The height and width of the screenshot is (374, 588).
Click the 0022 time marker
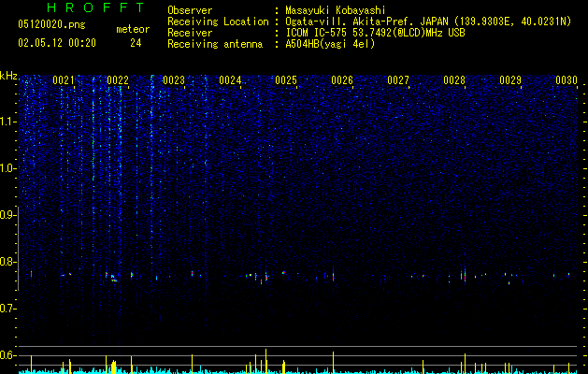coord(118,80)
